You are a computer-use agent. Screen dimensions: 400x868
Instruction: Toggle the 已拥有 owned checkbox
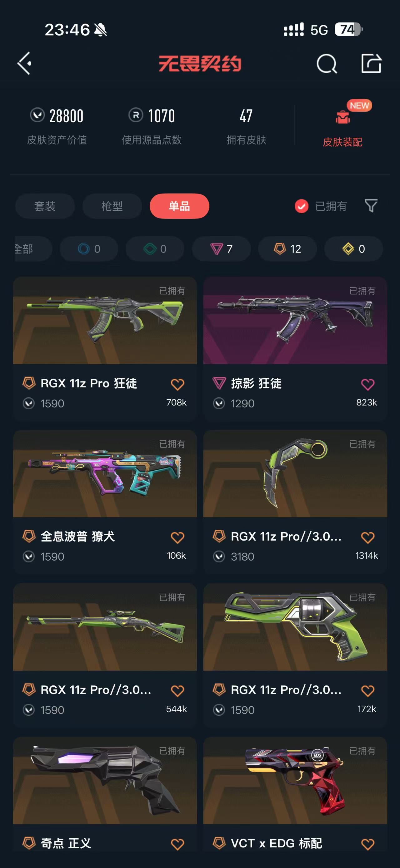pos(302,206)
